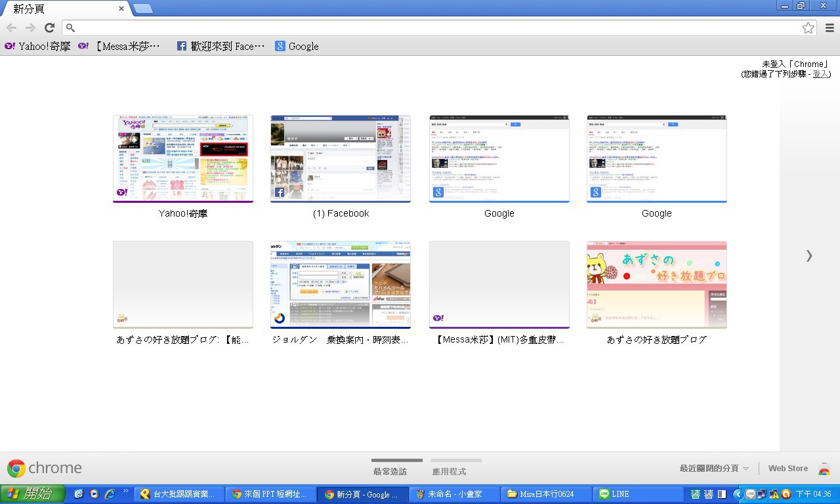The height and width of the screenshot is (504, 840).
Task: Expand the 最近關閉的分頁 dropdown
Action: pos(714,469)
